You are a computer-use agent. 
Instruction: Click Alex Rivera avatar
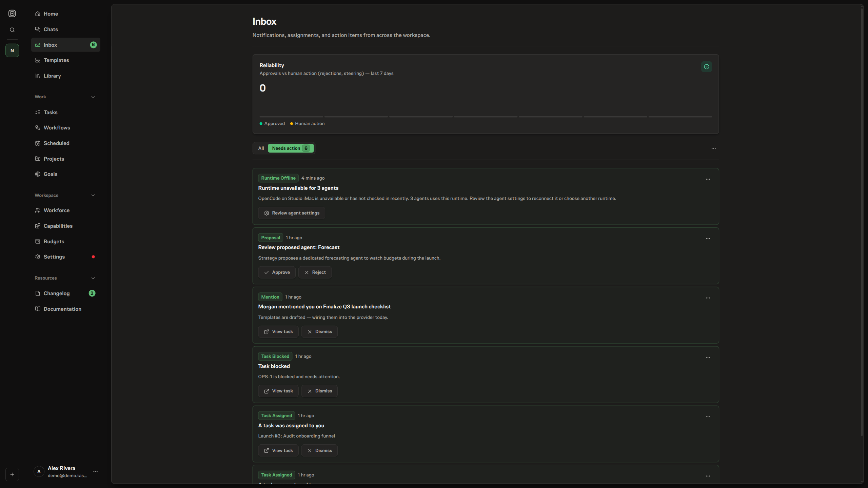pyautogui.click(x=39, y=471)
